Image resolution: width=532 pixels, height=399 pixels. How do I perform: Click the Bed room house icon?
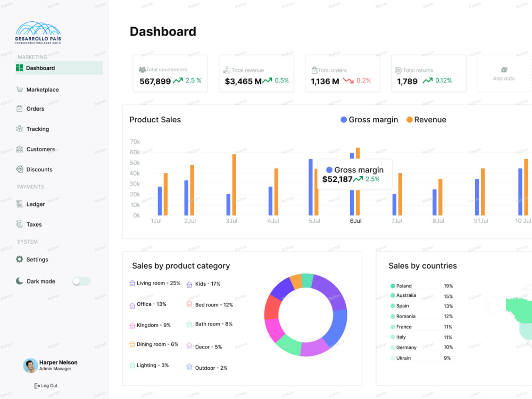click(189, 304)
